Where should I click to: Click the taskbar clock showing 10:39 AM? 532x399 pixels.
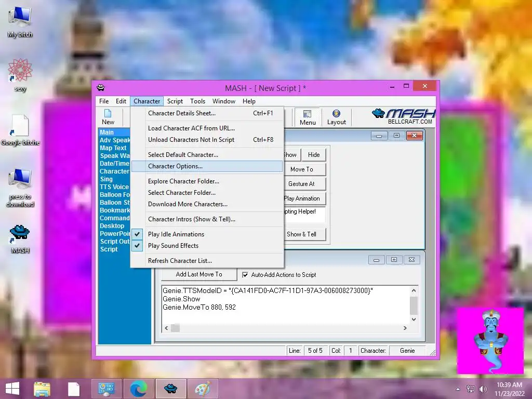tap(509, 389)
